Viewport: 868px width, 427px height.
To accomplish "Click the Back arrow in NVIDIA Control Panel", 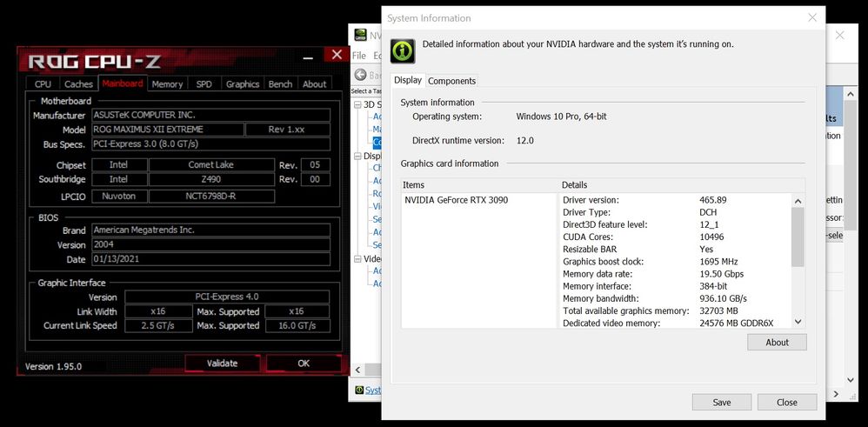I will pyautogui.click(x=360, y=75).
